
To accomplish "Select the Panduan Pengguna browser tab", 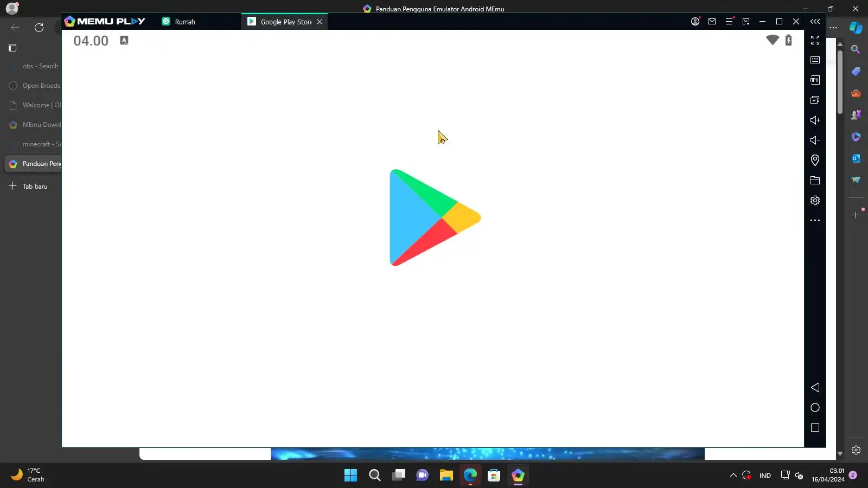I will (33, 164).
